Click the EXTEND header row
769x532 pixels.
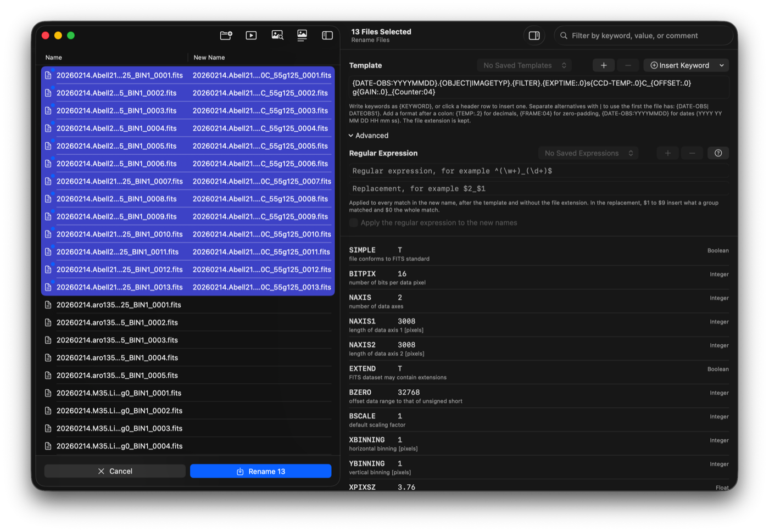tap(539, 372)
